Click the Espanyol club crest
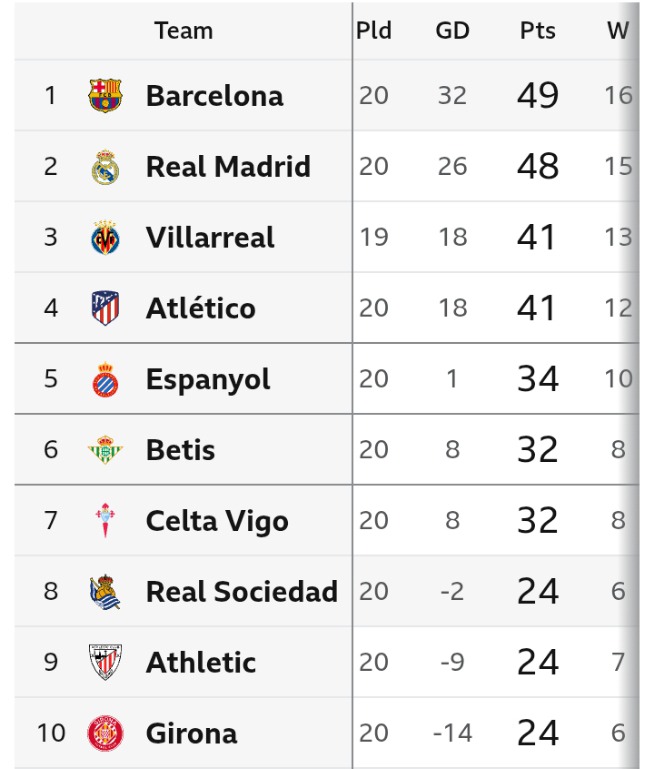Screen dimensions: 654x769 point(105,380)
